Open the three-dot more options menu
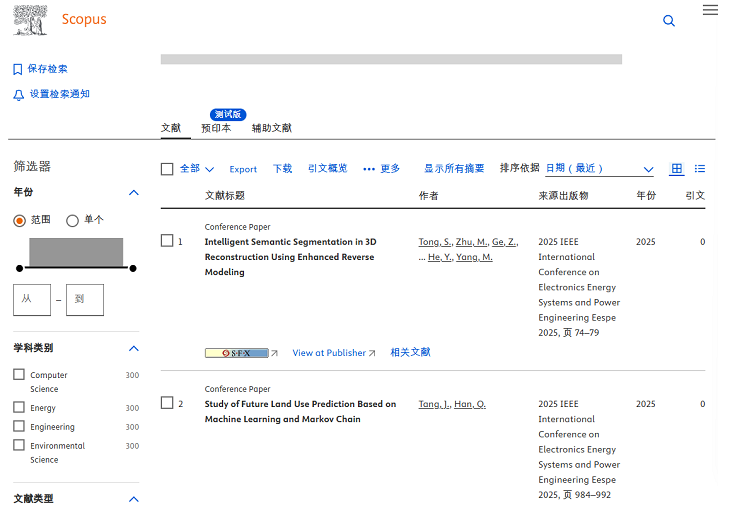The image size is (729, 508). [369, 169]
